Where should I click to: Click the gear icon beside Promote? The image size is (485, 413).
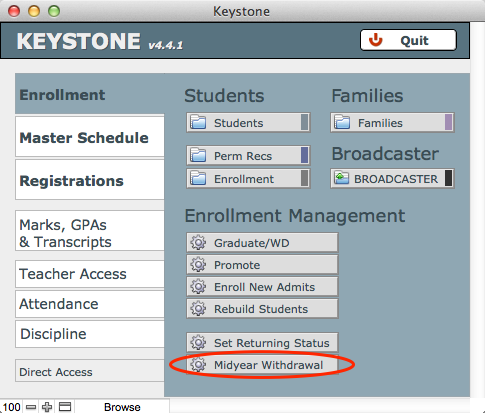tap(198, 265)
